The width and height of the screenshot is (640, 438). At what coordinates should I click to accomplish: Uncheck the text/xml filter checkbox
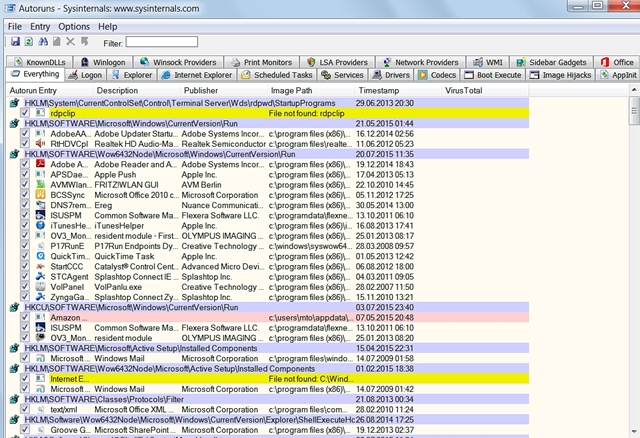click(x=25, y=409)
